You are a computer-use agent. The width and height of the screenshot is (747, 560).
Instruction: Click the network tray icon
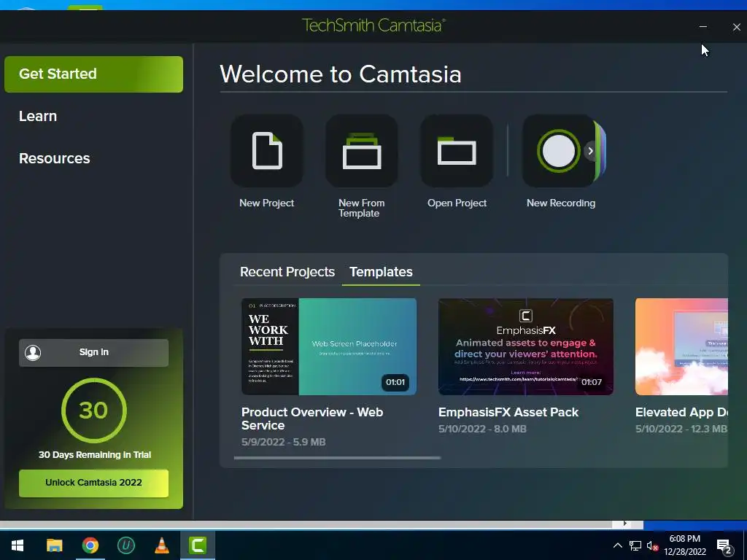(635, 545)
